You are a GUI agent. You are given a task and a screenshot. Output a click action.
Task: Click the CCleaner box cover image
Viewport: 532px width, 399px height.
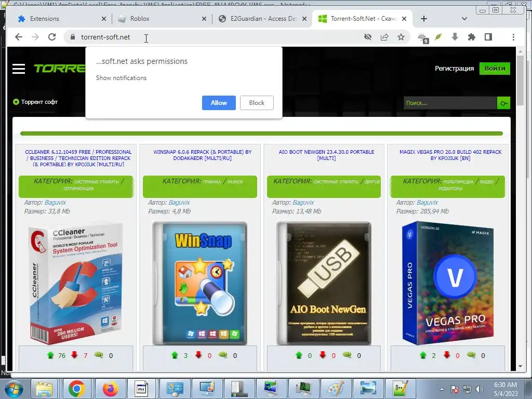[76, 283]
